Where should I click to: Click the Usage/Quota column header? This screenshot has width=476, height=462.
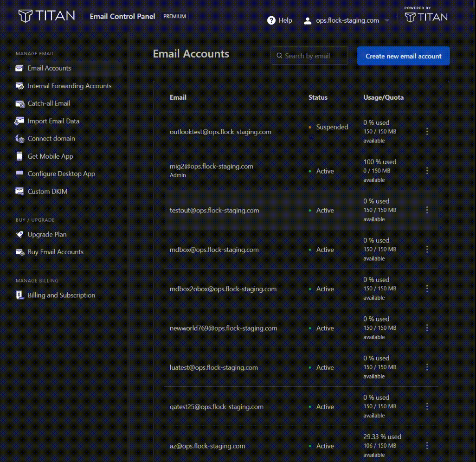click(x=383, y=97)
